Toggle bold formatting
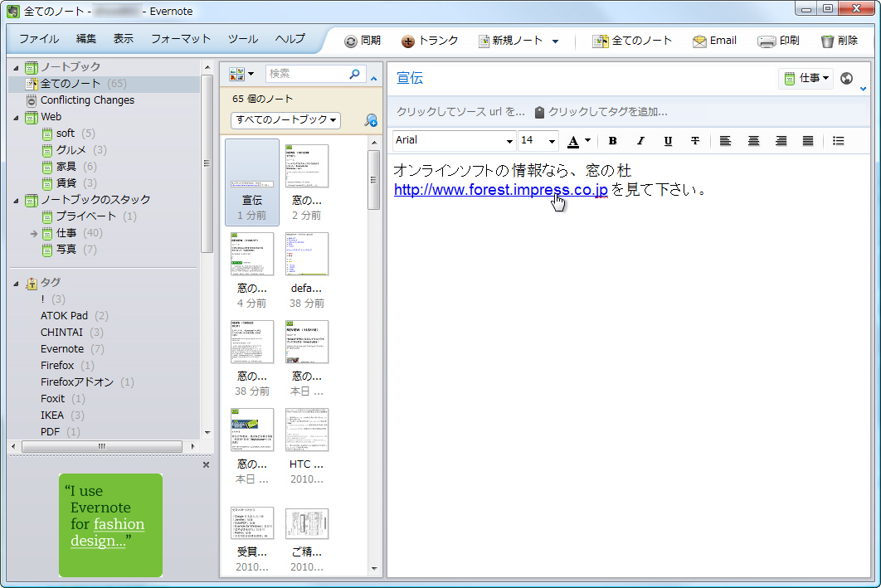The height and width of the screenshot is (588, 881). 612,141
